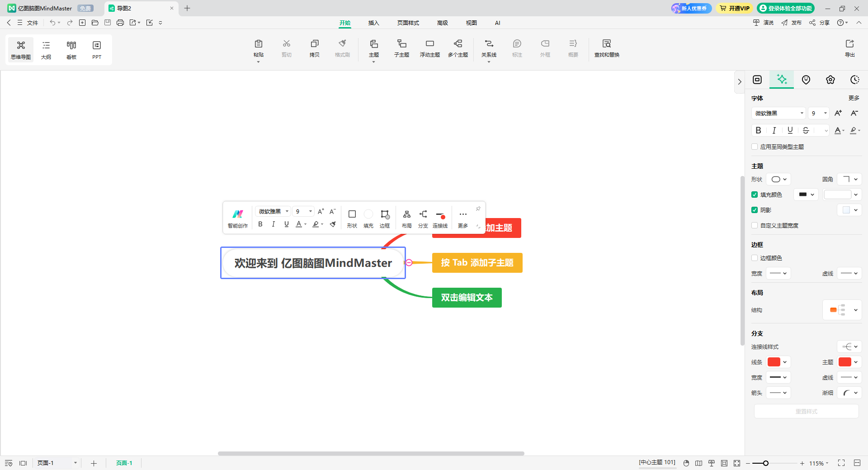Screen dimensions: 868x470
Task: Switch to PPT view mode
Action: tap(97, 50)
